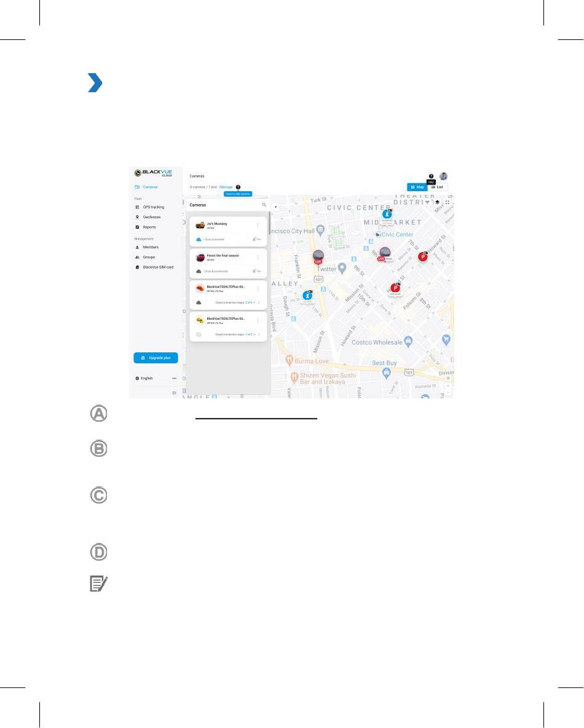Open options menu for Ferrari the final season
The image size is (584, 728).
tap(258, 257)
